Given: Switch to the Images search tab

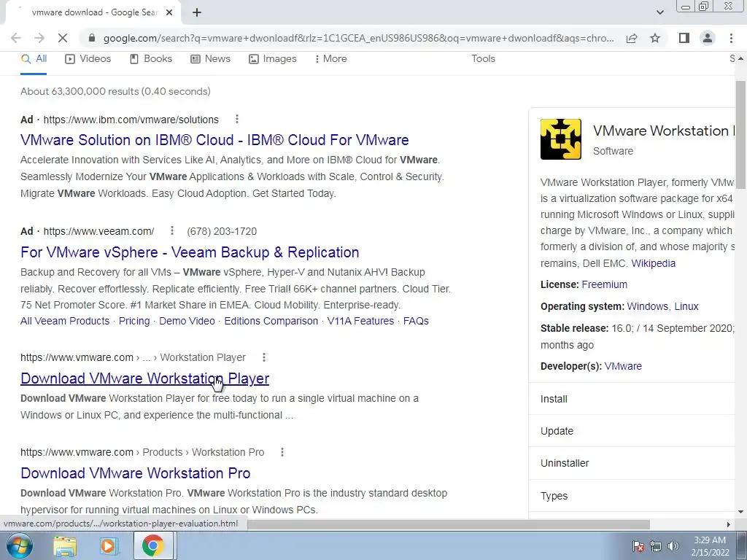Looking at the screenshot, I should pyautogui.click(x=273, y=58).
